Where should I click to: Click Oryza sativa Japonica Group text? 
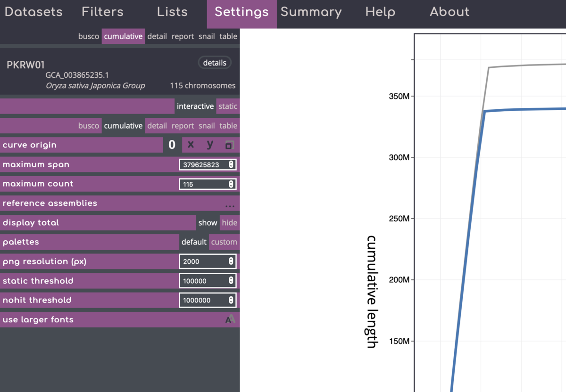pos(95,86)
